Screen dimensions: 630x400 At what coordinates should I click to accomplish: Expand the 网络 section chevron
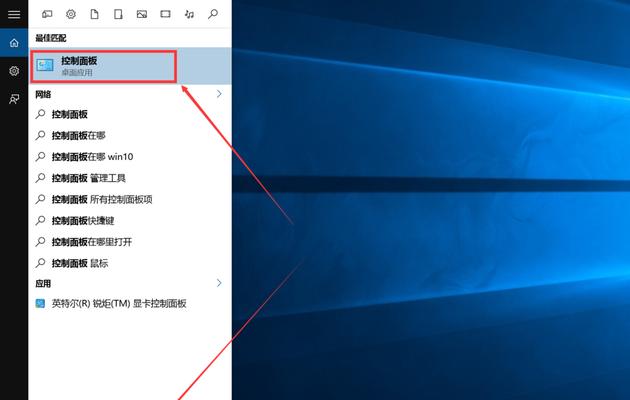219,94
